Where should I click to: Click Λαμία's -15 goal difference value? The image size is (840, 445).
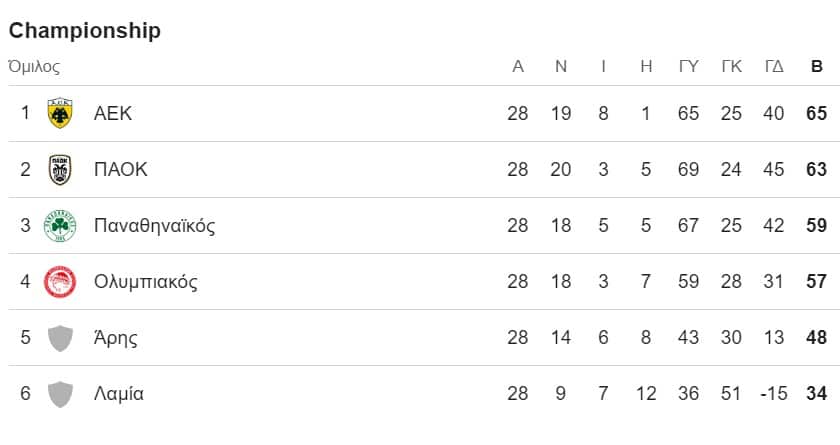click(x=773, y=394)
